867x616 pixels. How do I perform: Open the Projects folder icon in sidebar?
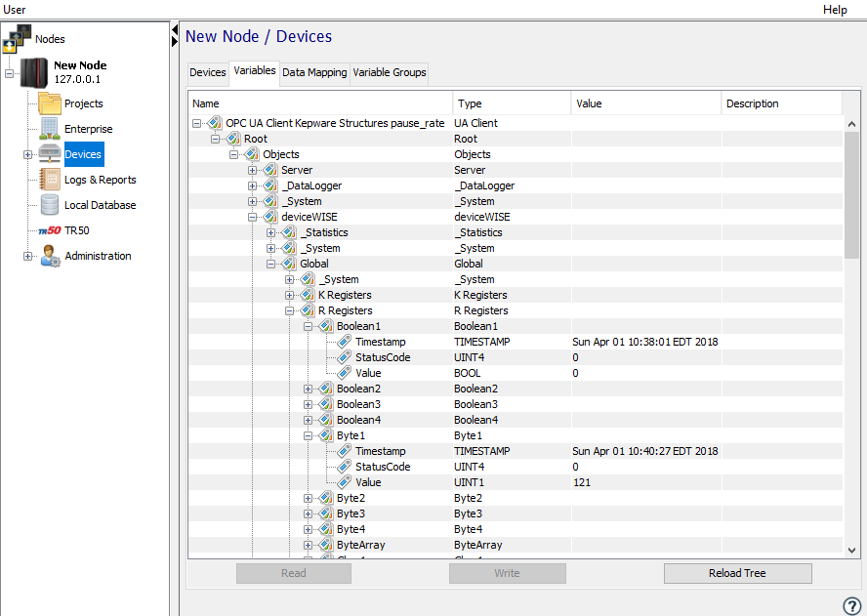(48, 103)
